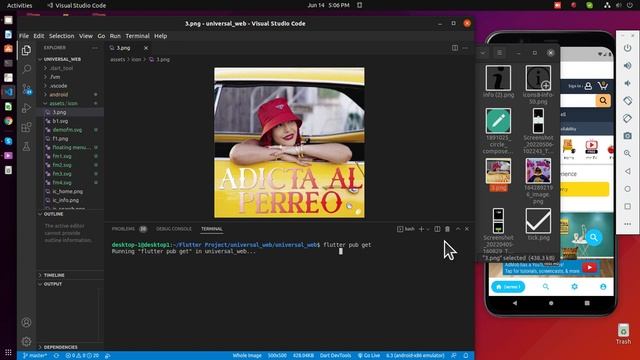Open the file manager hamburger menu
The image size is (640, 360).
(499, 53)
